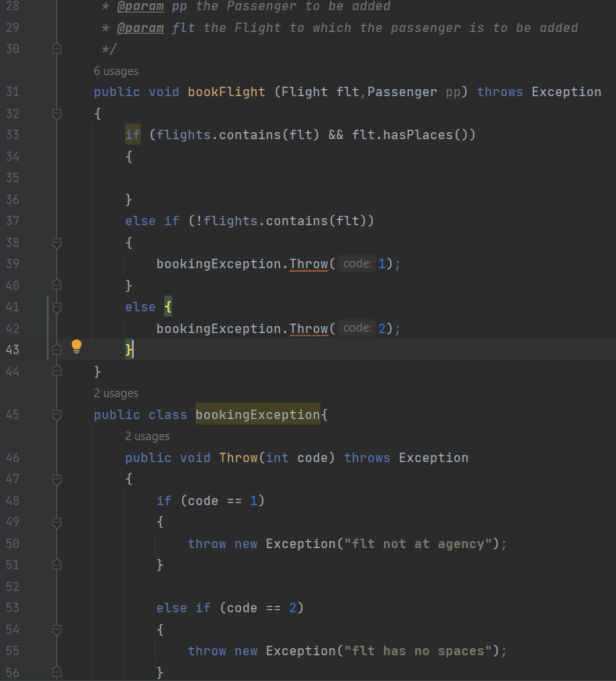
Task: Click the bookFlight method name
Action: pos(226,92)
